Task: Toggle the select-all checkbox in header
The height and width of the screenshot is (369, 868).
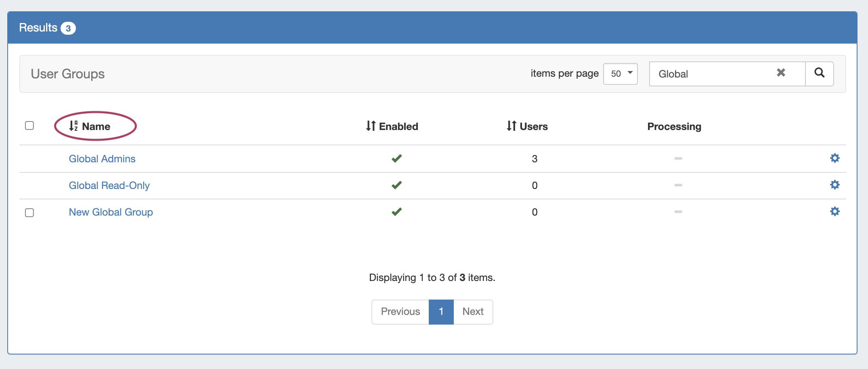Action: coord(29,126)
